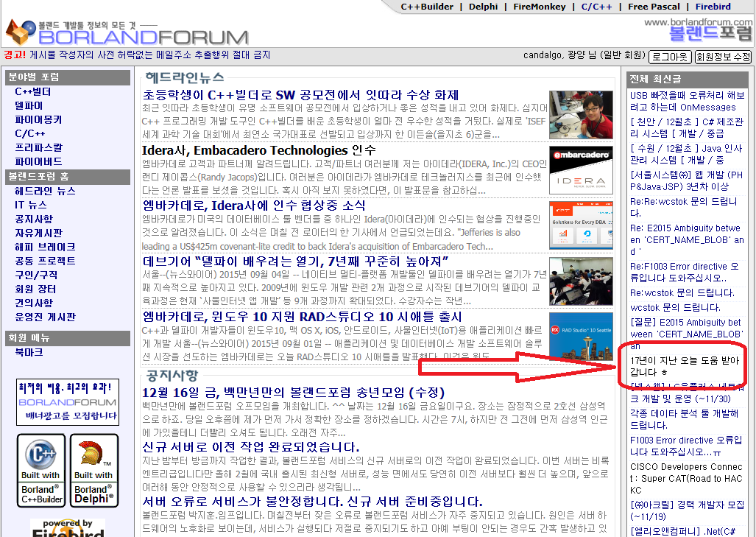Click the www.borlandforum.com URL link

pos(710,22)
